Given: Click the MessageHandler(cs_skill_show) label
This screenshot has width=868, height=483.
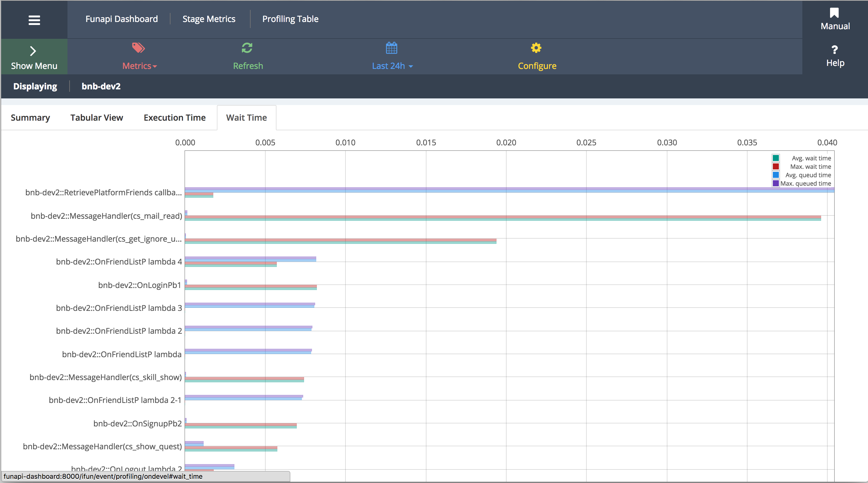Looking at the screenshot, I should [105, 377].
